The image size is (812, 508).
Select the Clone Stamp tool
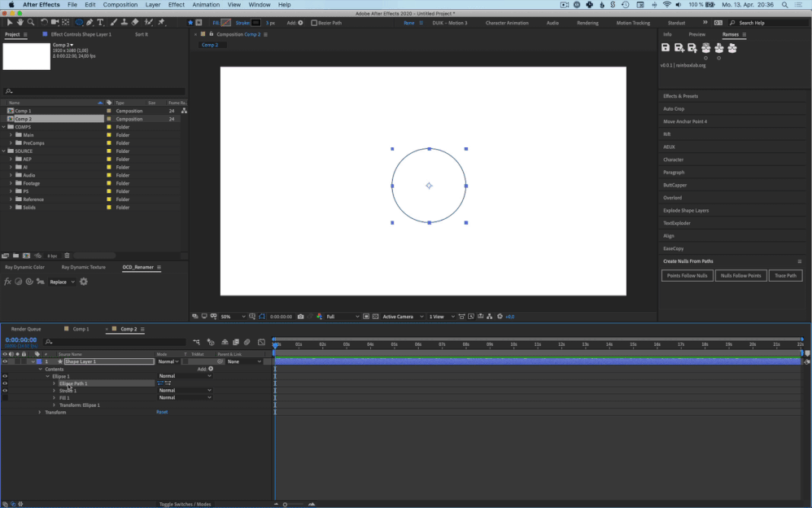tap(122, 23)
